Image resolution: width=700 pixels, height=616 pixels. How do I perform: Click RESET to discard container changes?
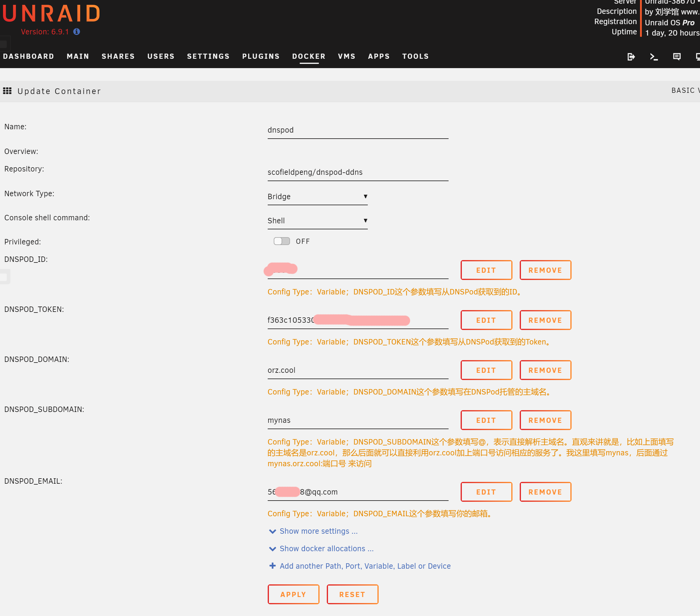pos(352,595)
